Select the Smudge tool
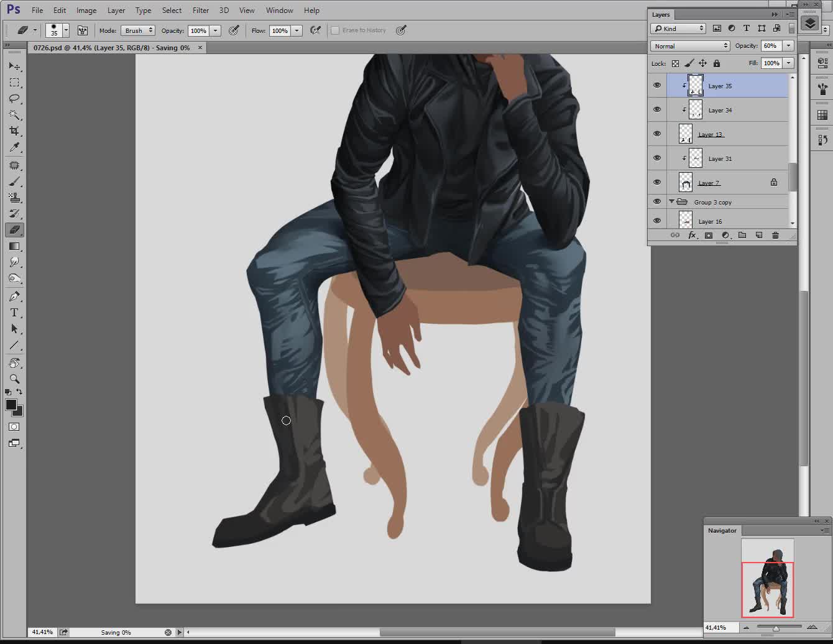Image resolution: width=833 pixels, height=644 pixels. (14, 262)
